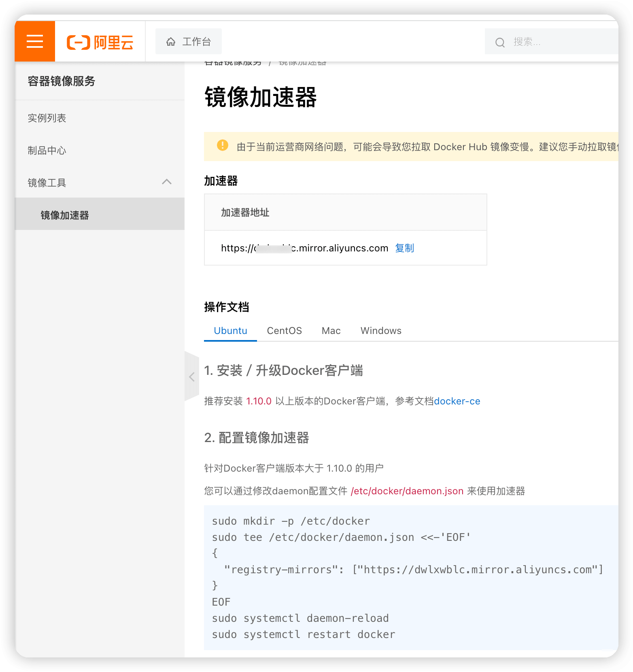Click the sudo systemctl restart docker line
Screen dimensions: 633x672
click(304, 634)
